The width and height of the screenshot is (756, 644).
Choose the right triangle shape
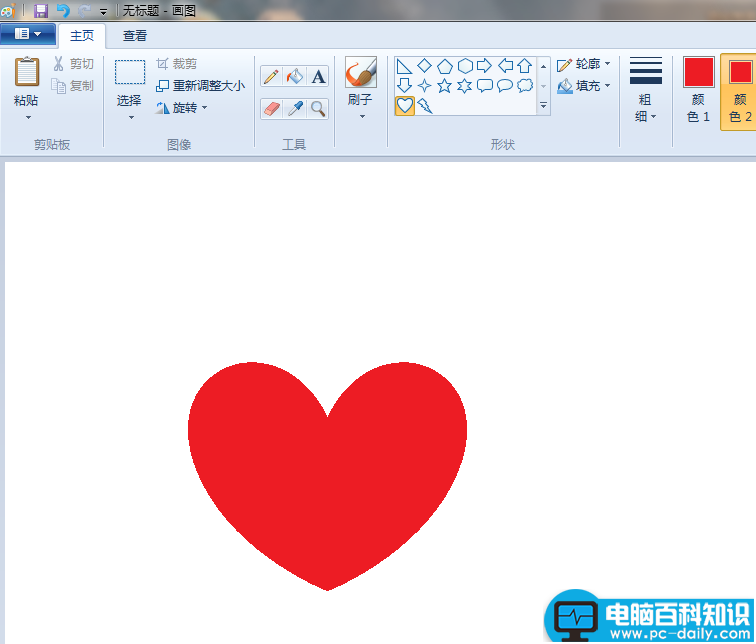coord(404,66)
